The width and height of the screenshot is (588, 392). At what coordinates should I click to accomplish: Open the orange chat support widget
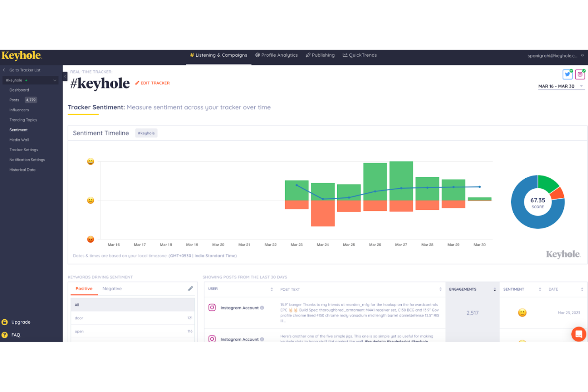coord(578,334)
